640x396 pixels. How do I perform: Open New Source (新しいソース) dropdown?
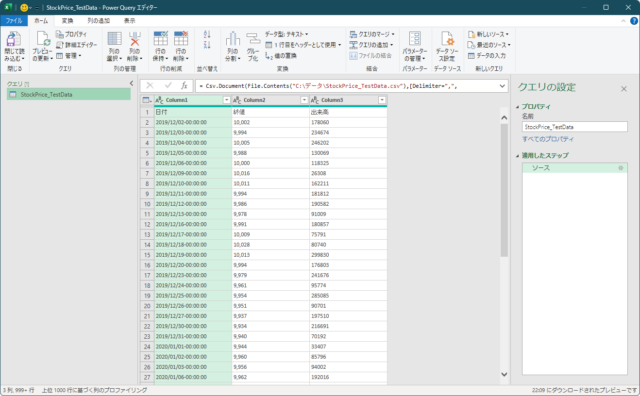coord(488,34)
